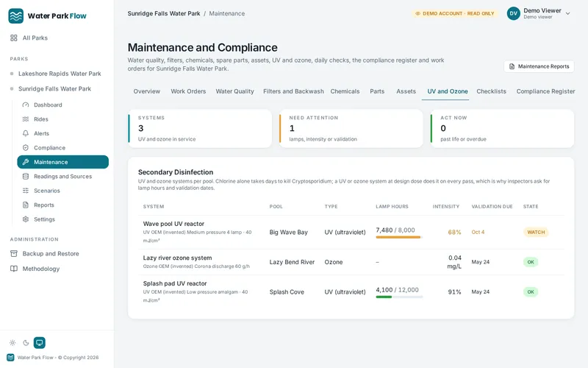The width and height of the screenshot is (588, 368).
Task: Collapse Sunridge Falls Water Park sidebar entry
Action: coord(54,88)
